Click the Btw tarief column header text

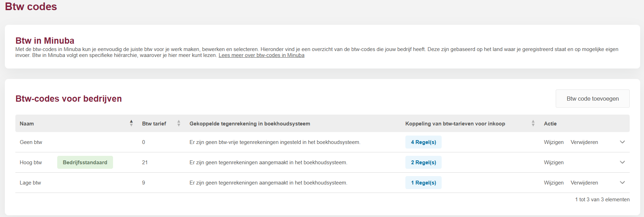pyautogui.click(x=154, y=124)
